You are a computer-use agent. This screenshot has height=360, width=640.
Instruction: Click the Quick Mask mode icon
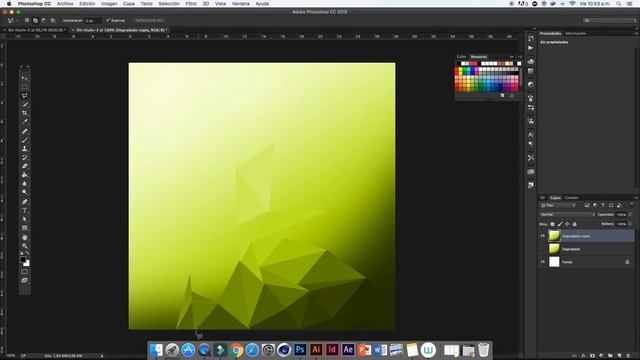pyautogui.click(x=24, y=272)
